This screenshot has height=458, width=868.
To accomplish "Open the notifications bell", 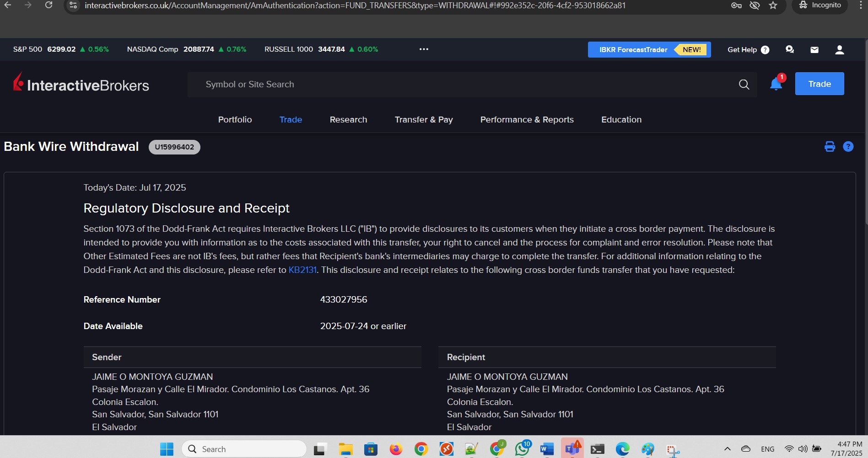I will 776,84.
